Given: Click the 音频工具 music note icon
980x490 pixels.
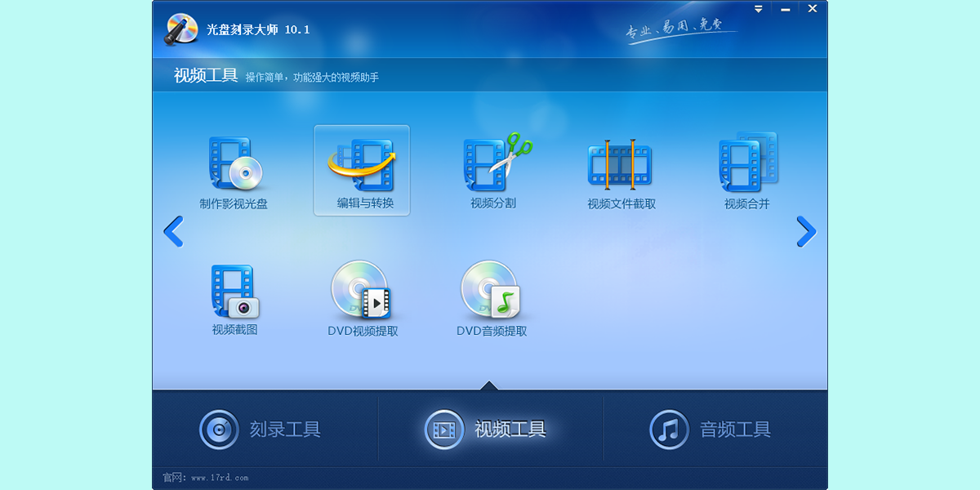Looking at the screenshot, I should [x=668, y=430].
